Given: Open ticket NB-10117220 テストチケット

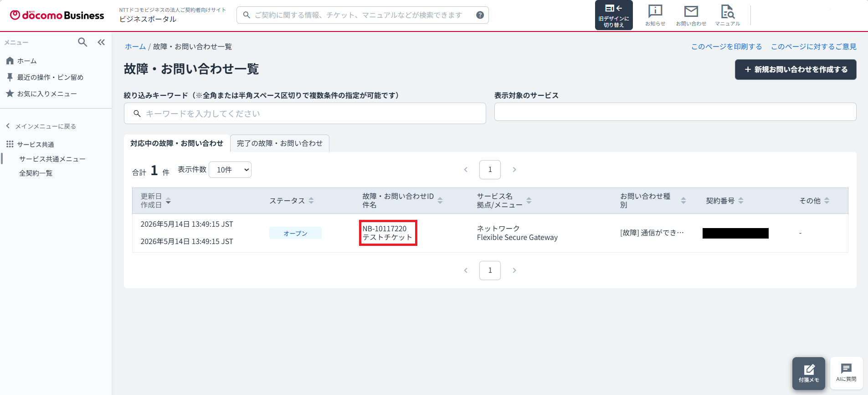Looking at the screenshot, I should (388, 233).
